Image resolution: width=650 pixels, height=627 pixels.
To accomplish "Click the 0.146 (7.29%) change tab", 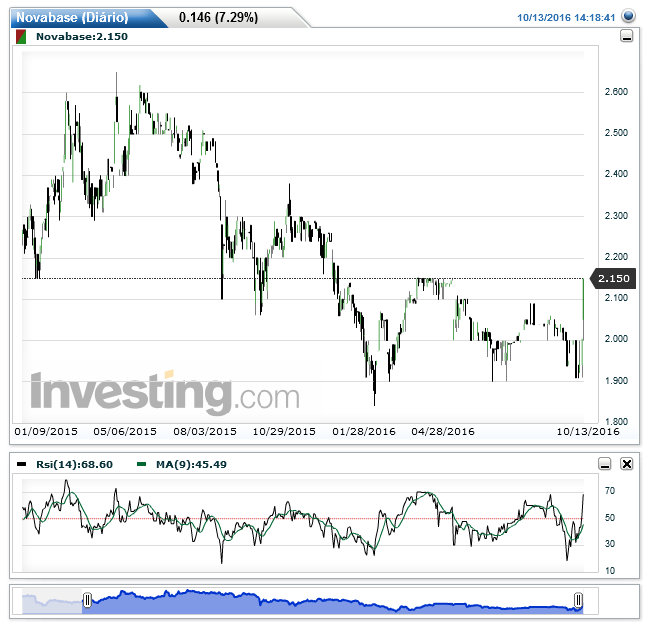I will click(x=218, y=17).
